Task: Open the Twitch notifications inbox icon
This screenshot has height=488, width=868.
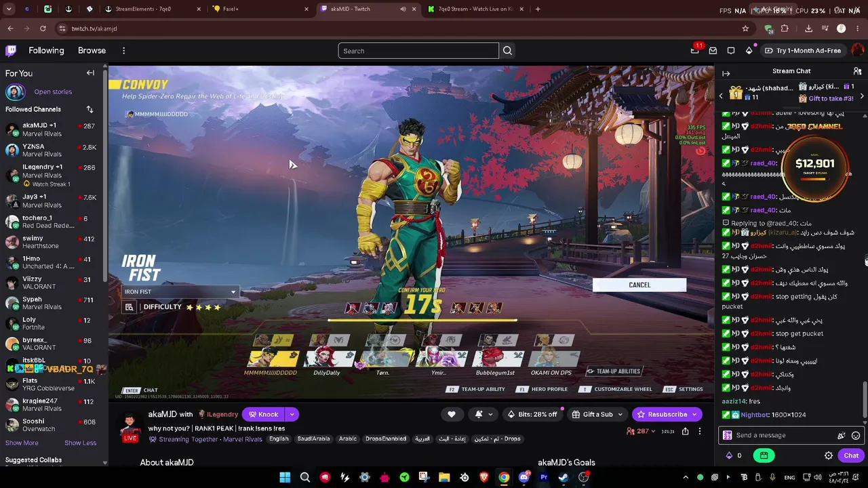Action: point(713,51)
